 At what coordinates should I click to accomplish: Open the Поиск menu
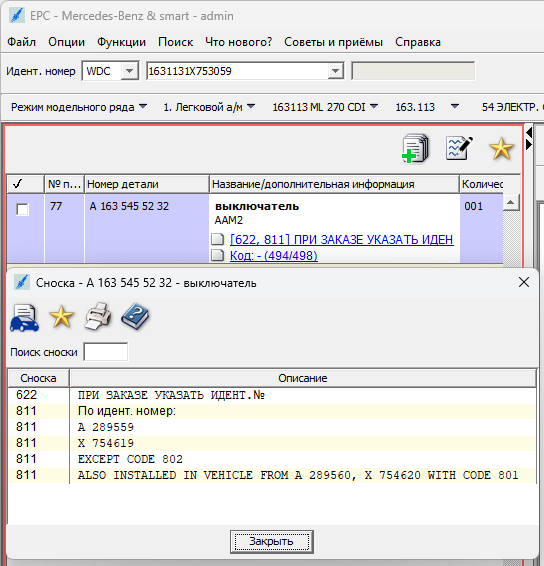coord(175,42)
